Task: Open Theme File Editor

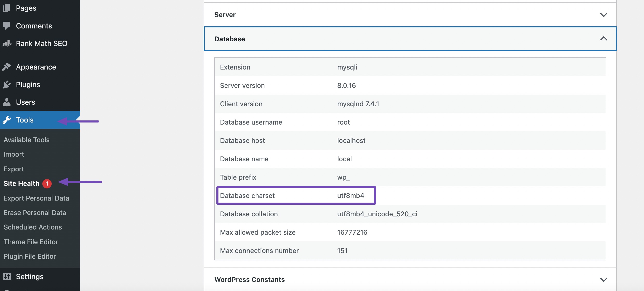Action: 30,241
